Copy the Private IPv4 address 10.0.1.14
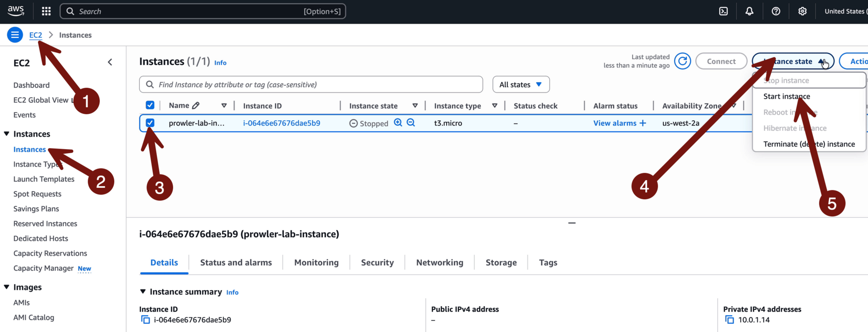The height and width of the screenshot is (332, 868). pos(729,320)
